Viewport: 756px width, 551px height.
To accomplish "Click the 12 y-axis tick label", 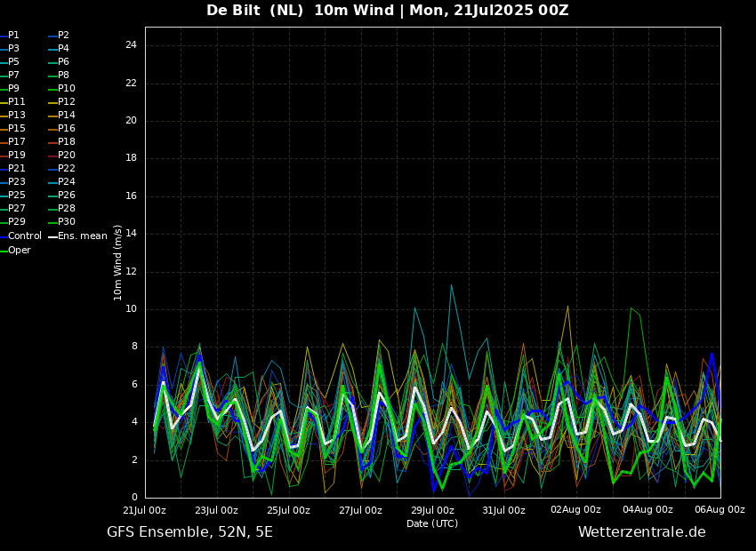I will [x=131, y=272].
